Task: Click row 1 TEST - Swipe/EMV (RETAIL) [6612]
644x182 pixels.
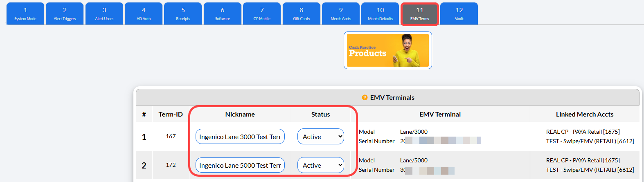Action: (x=590, y=141)
